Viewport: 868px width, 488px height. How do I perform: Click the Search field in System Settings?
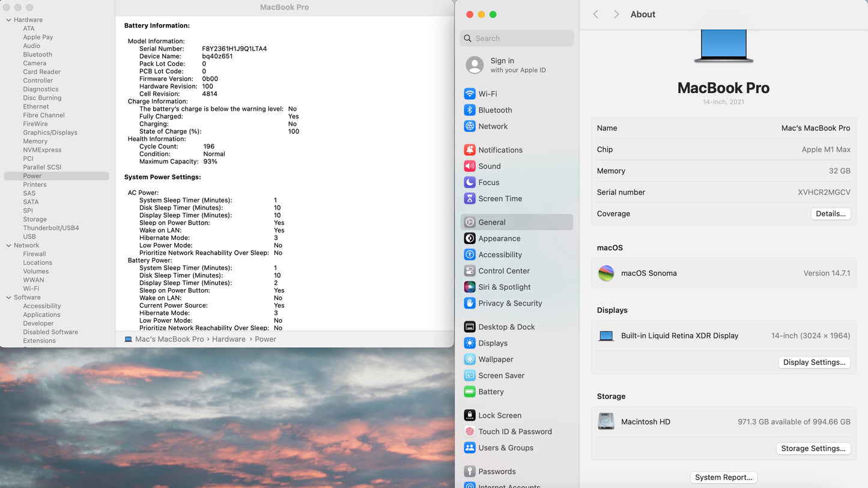(517, 38)
